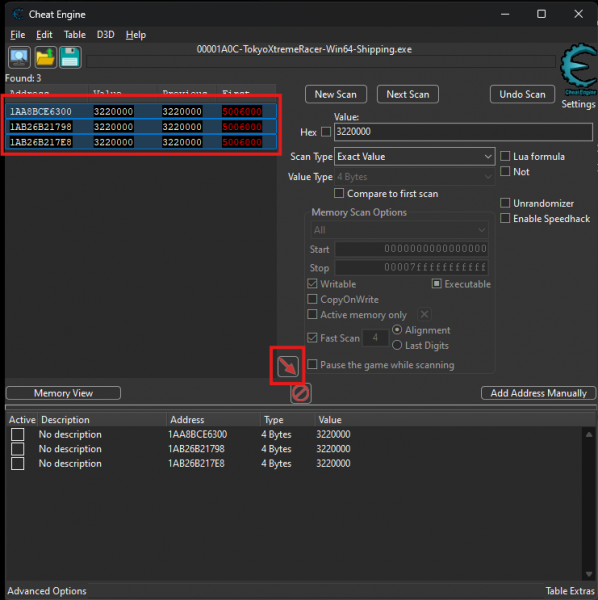Open the Scan Type Exact Value dropdown

click(x=415, y=157)
